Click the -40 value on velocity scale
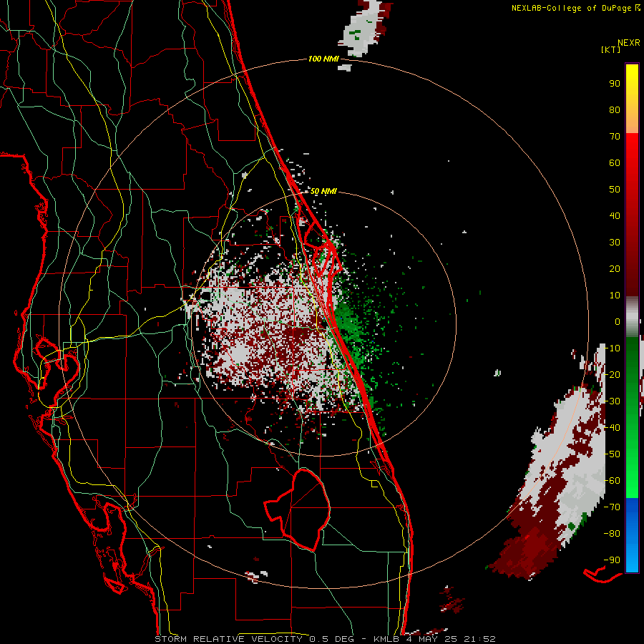Image resolution: width=644 pixels, height=644 pixels. pyautogui.click(x=612, y=428)
